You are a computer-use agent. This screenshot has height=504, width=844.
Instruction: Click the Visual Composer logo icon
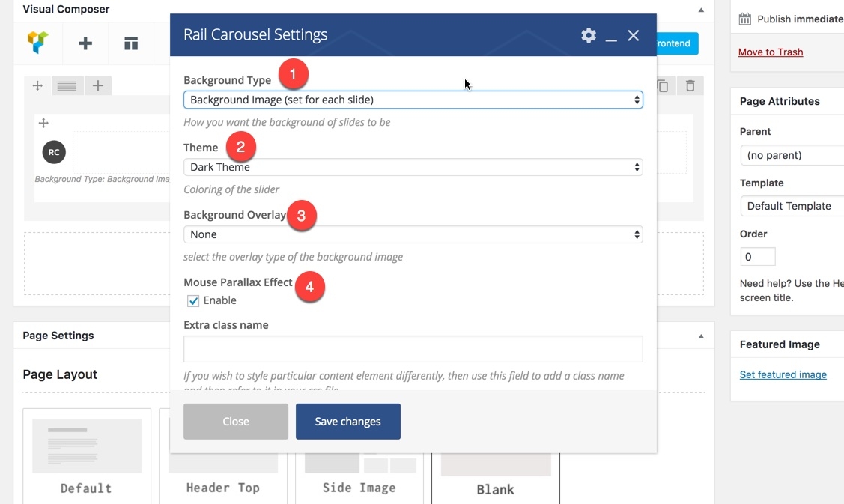click(37, 43)
